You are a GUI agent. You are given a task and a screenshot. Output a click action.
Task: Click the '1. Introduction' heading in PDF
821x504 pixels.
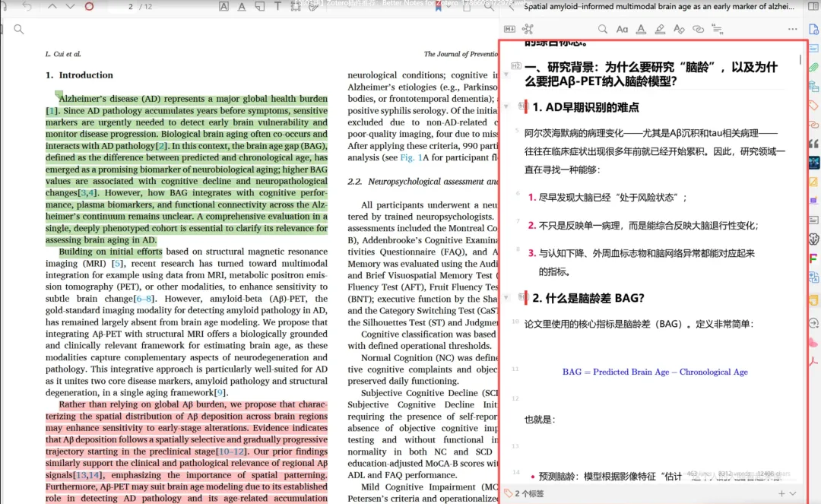coord(79,74)
